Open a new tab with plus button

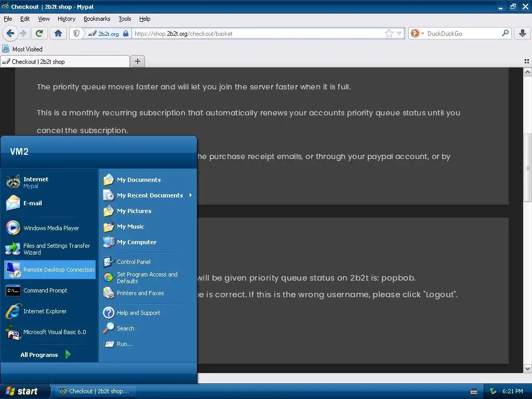(137, 61)
